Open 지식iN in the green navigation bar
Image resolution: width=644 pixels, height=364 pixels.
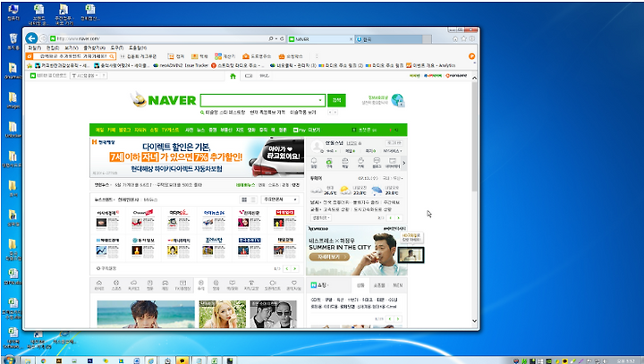coord(140,130)
